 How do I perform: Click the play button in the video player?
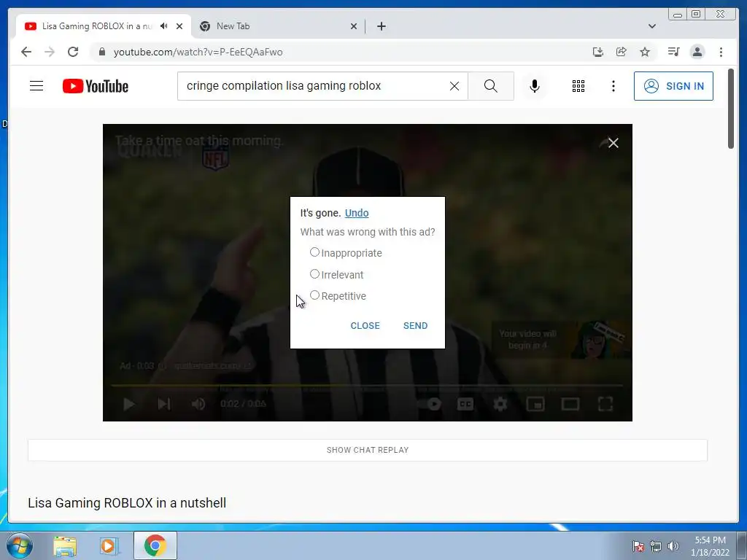click(128, 404)
